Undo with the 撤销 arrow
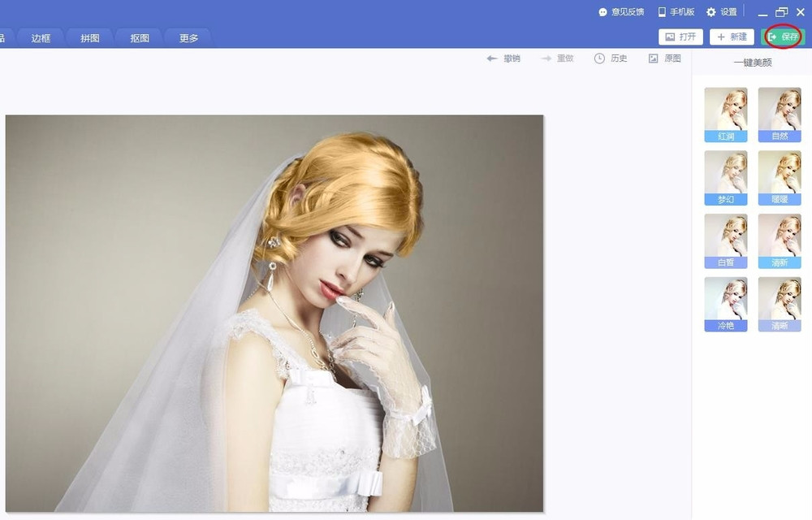 tap(503, 58)
